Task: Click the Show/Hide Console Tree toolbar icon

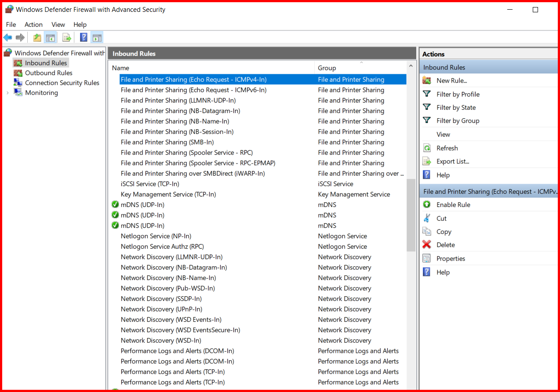Action: pos(51,37)
